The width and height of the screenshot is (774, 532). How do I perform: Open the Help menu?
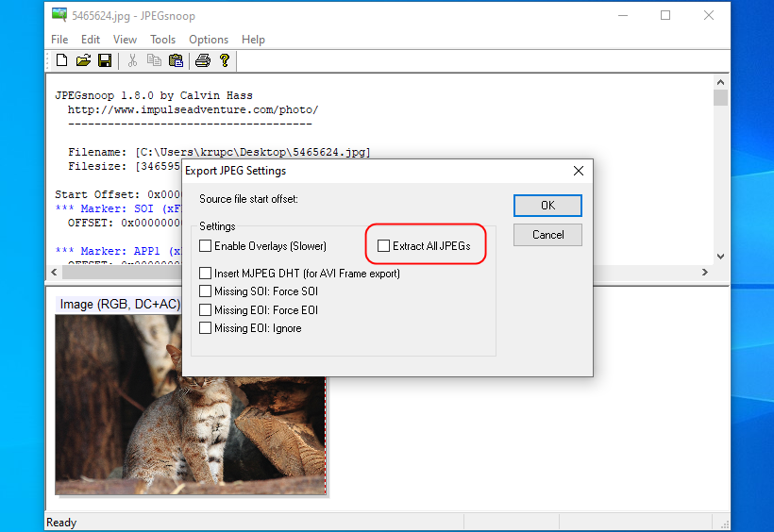pos(253,40)
